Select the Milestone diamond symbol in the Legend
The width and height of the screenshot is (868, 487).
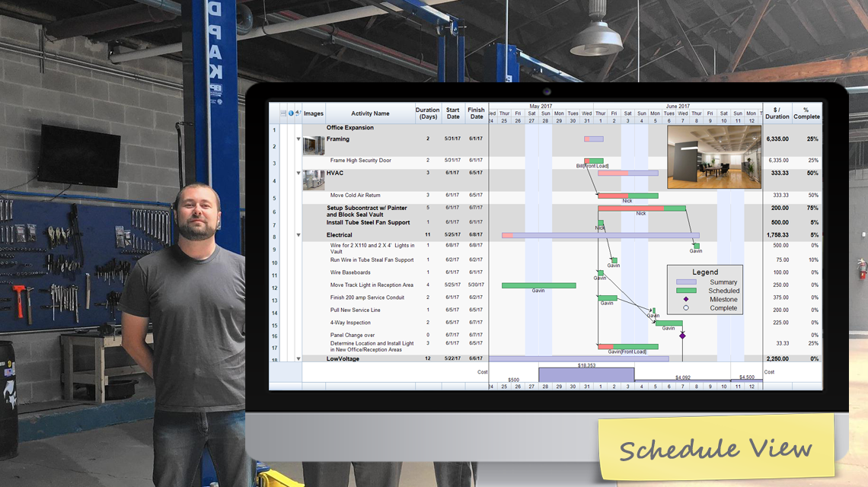pyautogui.click(x=686, y=299)
